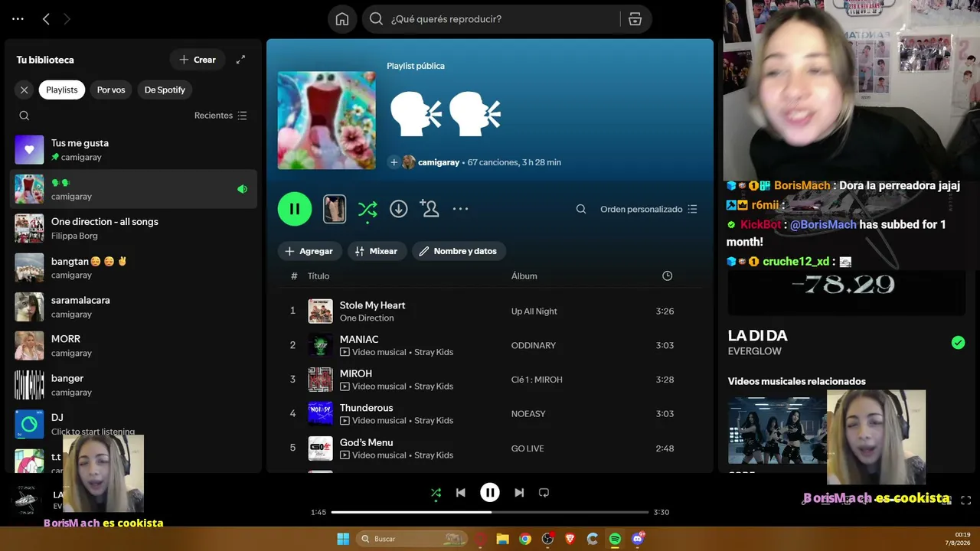The width and height of the screenshot is (980, 551).
Task: Open the Orden personalizado sort menu
Action: click(x=648, y=209)
